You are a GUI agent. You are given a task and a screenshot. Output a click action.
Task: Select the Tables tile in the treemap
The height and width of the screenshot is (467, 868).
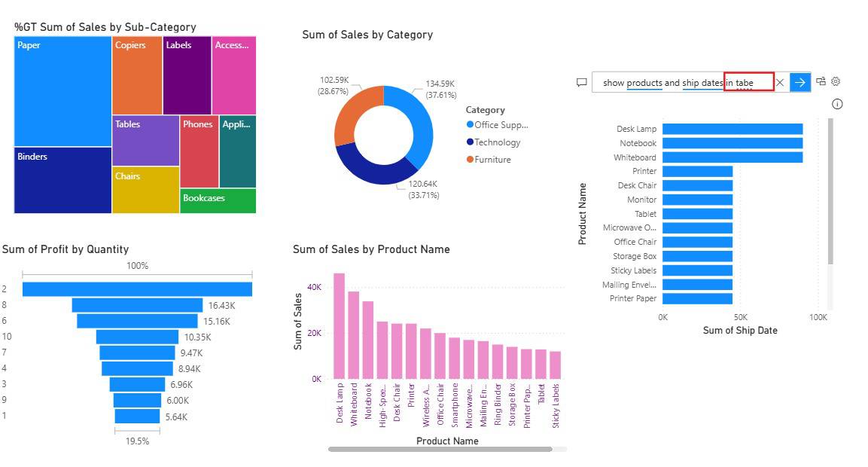[145, 141]
